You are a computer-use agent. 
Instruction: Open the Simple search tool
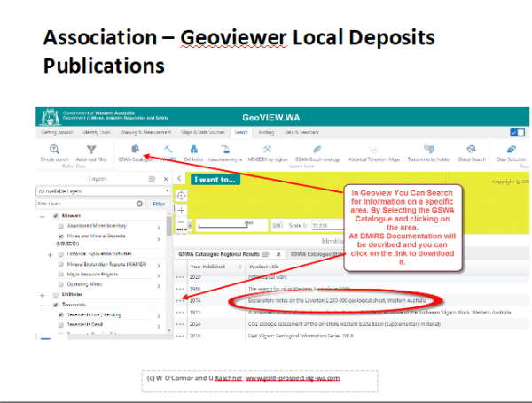pyautogui.click(x=54, y=153)
